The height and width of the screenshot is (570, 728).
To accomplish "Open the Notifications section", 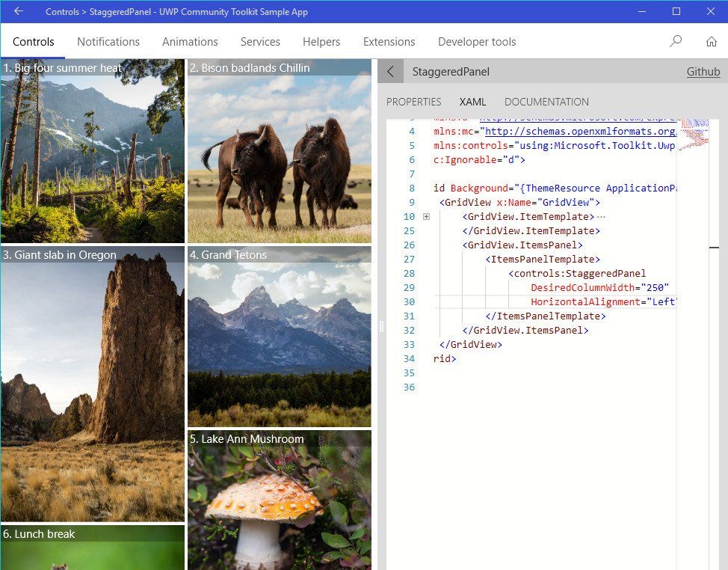I will 108,42.
